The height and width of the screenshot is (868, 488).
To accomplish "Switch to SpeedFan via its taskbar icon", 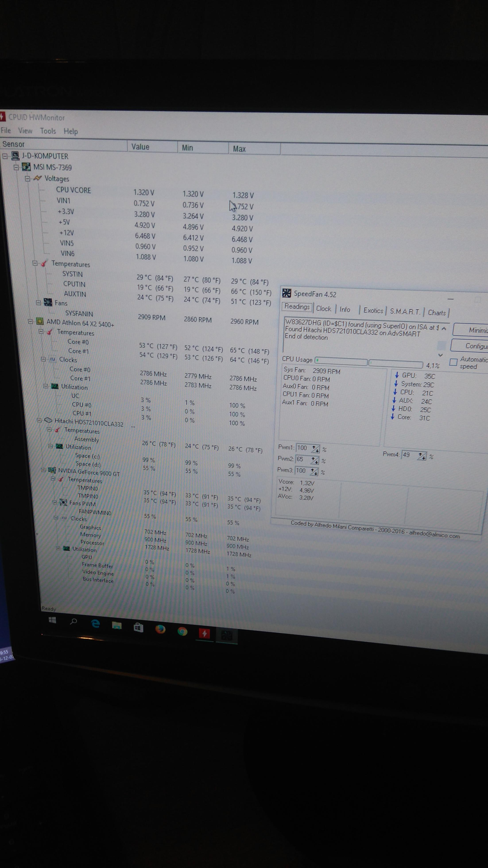I will click(227, 635).
